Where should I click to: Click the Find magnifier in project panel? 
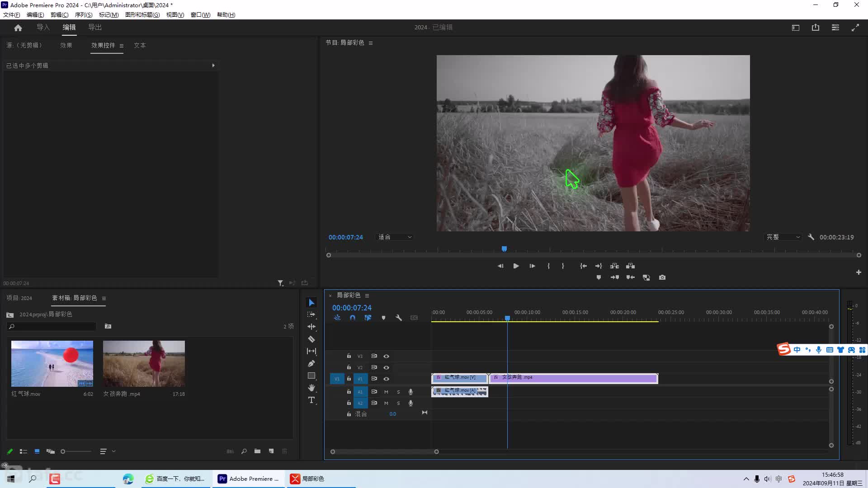pos(244,451)
